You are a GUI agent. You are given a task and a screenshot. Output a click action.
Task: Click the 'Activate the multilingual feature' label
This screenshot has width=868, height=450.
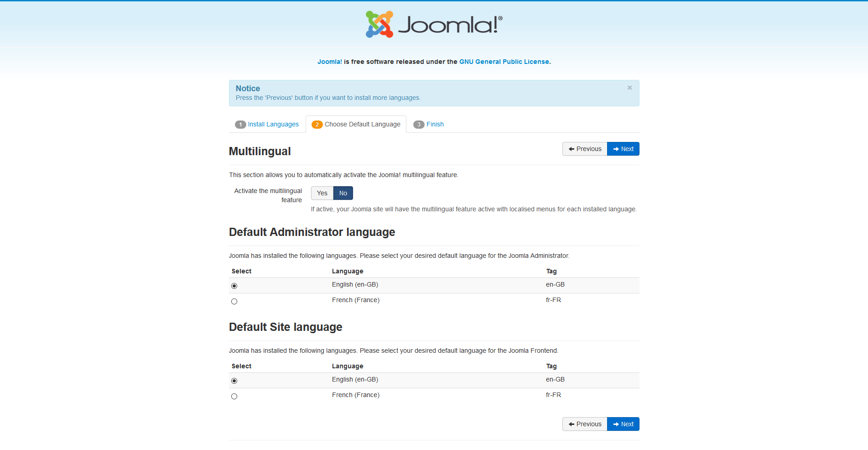[268, 195]
